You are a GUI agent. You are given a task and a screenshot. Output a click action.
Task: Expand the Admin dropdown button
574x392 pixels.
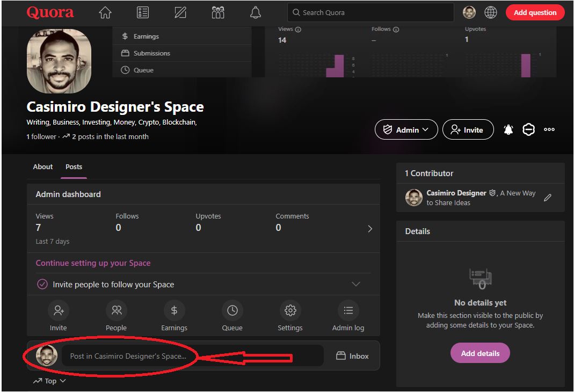click(406, 129)
